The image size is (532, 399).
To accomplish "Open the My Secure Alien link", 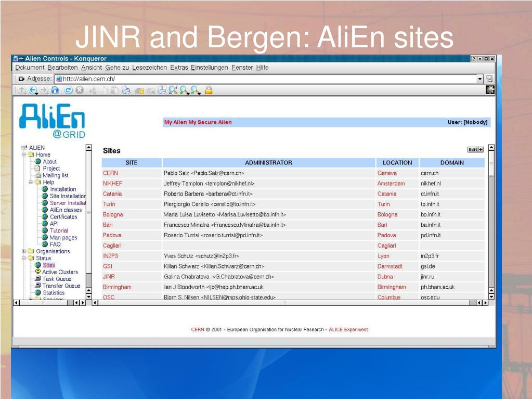I will pos(211,122).
